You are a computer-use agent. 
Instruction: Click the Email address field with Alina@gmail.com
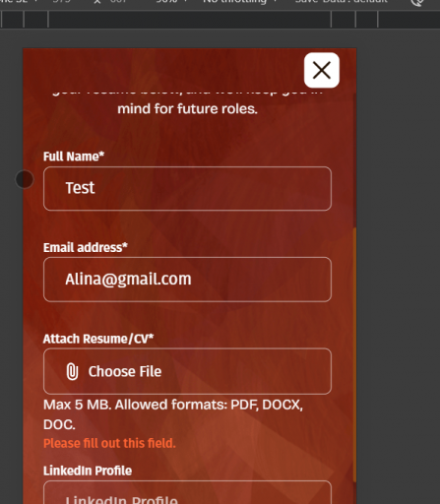tap(187, 280)
